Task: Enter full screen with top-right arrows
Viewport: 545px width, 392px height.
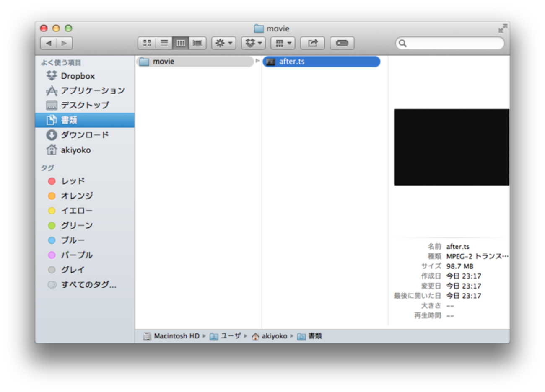Action: (502, 28)
